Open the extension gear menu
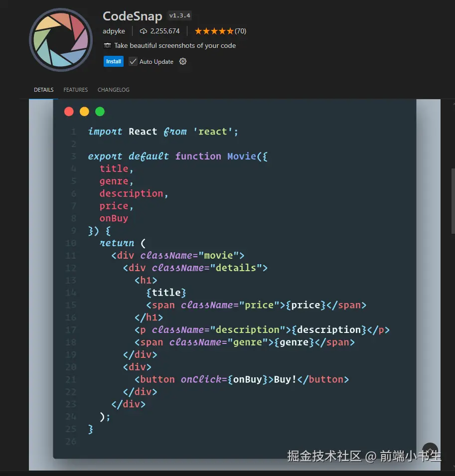455x476 pixels. 182,61
